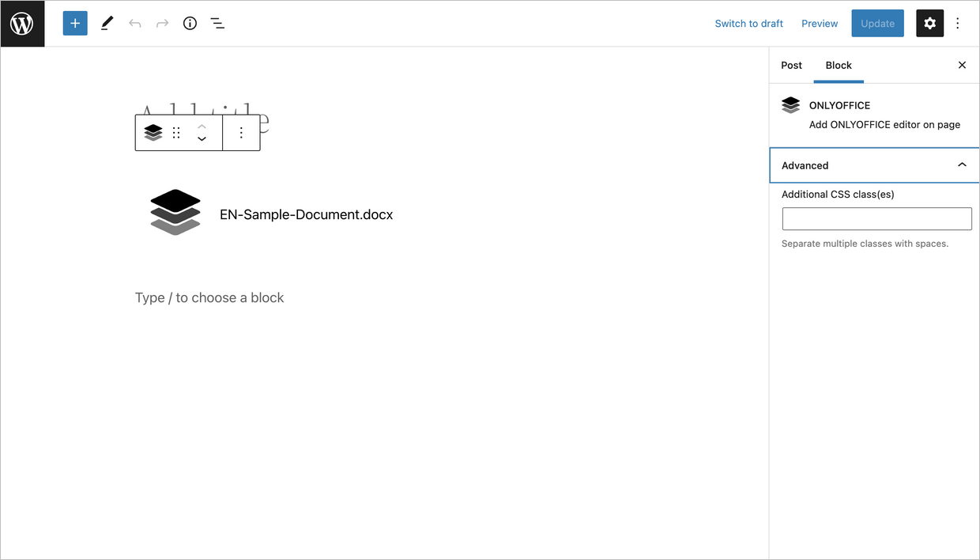Open the List View icon

(217, 24)
